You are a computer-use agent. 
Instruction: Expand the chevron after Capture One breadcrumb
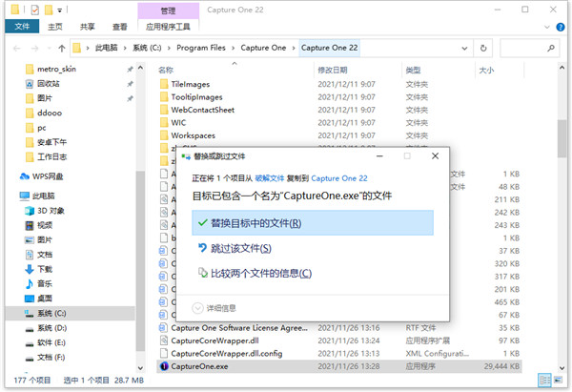click(294, 49)
